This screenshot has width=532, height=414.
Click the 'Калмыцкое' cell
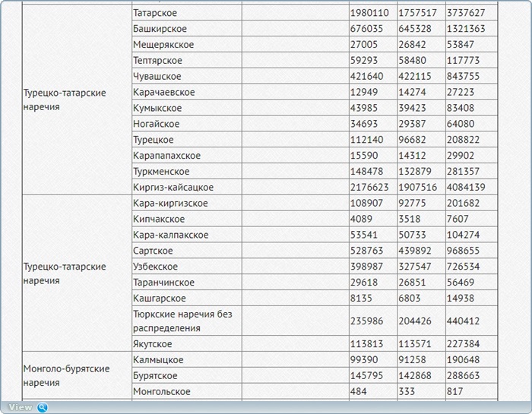[187, 359]
